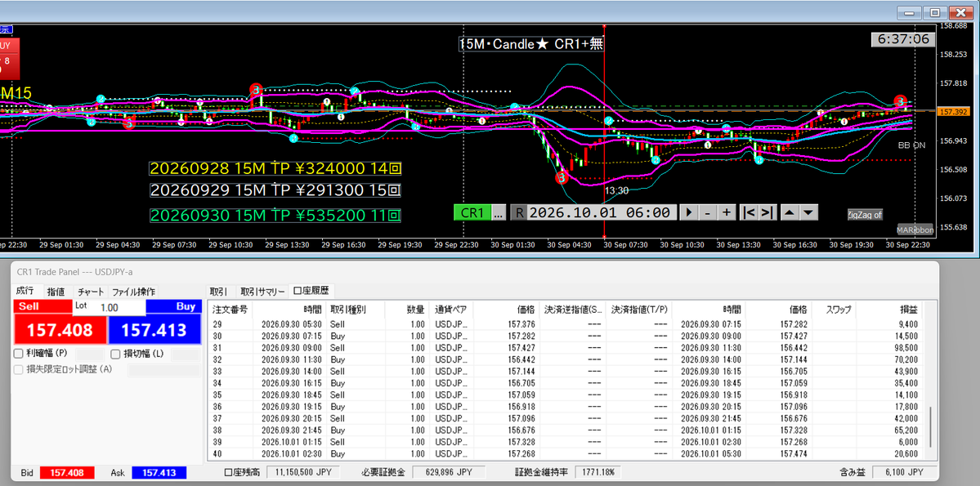This screenshot has width=980, height=486.
Task: Open the ellipsis button next to CR1
Action: (498, 212)
